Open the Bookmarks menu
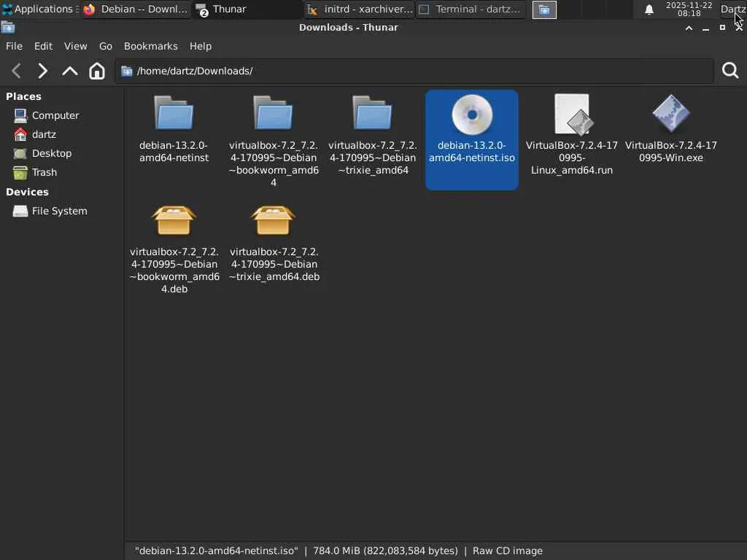The width and height of the screenshot is (747, 560). pos(151,46)
